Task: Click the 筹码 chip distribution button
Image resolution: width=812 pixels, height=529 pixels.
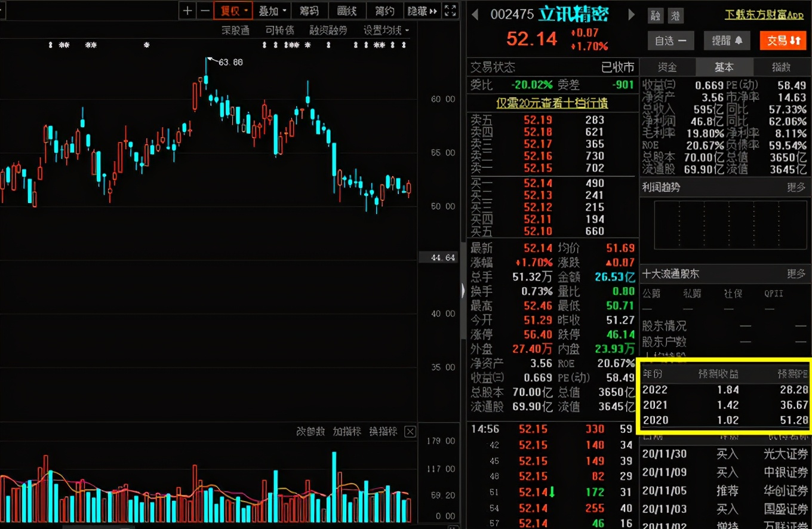Action: tap(309, 11)
